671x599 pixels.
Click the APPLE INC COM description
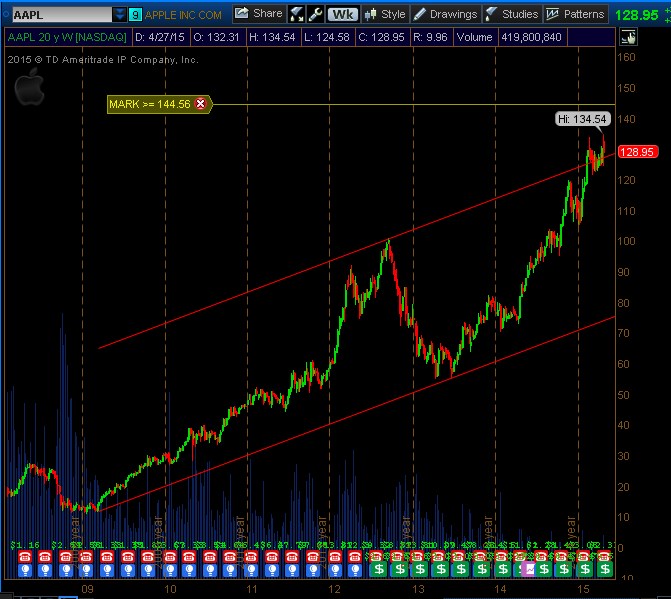(x=183, y=15)
